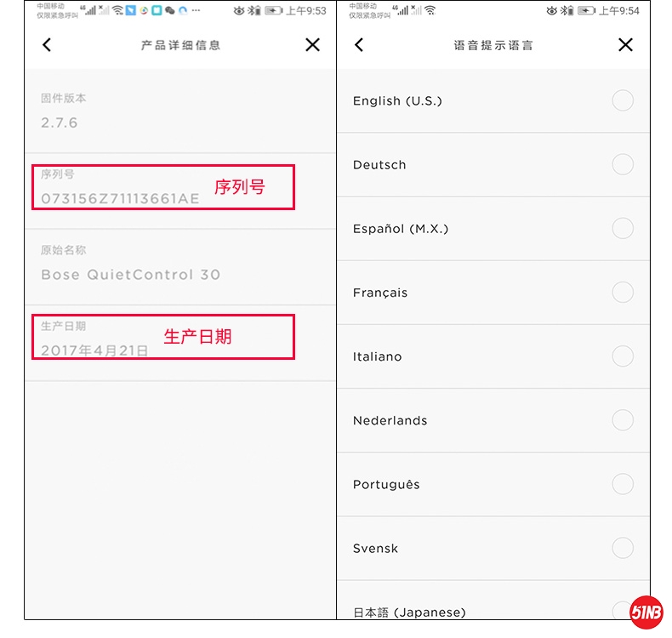Tap the battery icon in left status bar
Viewport: 672px width, 638px height.
(273, 11)
